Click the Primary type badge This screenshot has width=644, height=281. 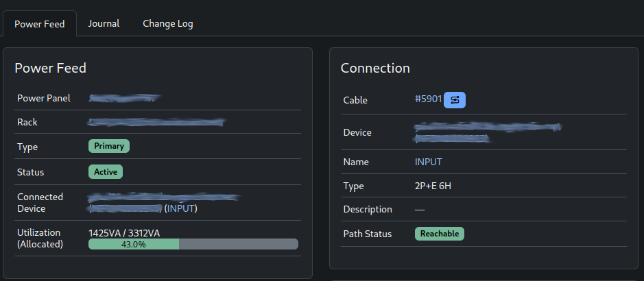pyautogui.click(x=109, y=146)
